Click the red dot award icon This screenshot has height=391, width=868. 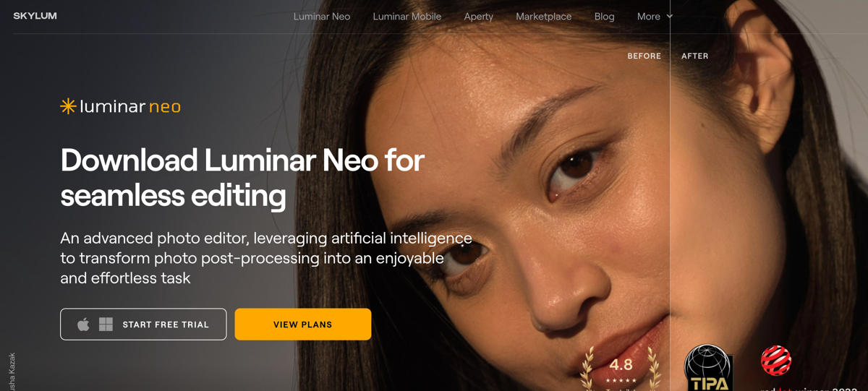point(776,361)
